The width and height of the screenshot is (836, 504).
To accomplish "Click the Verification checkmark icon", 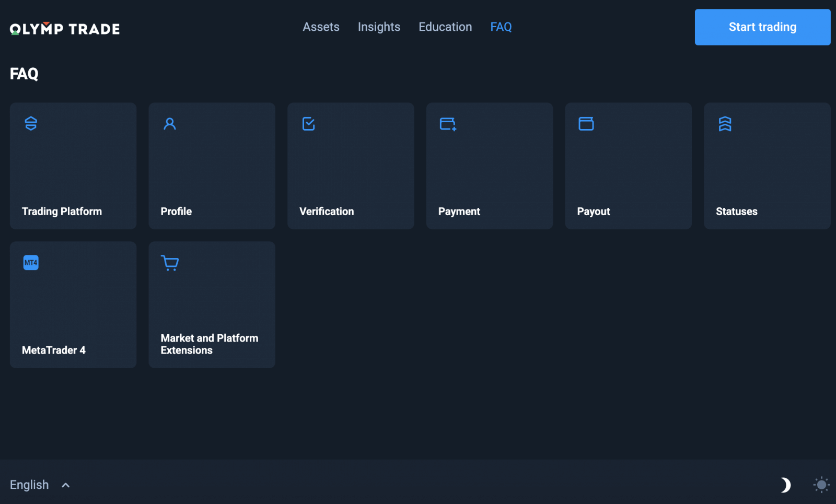I will coord(308,124).
